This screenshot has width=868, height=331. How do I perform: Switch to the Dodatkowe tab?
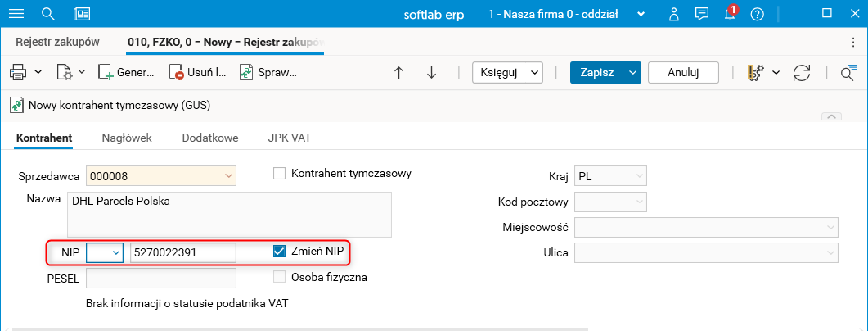coord(210,138)
